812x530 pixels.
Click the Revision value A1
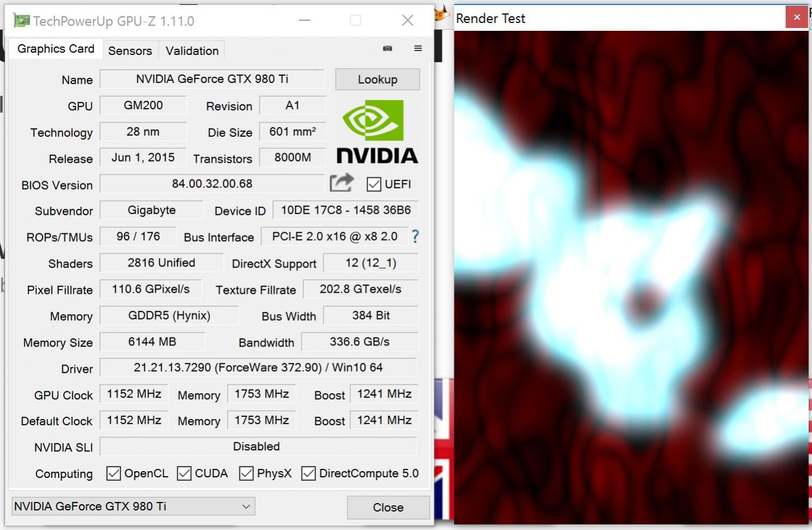293,105
